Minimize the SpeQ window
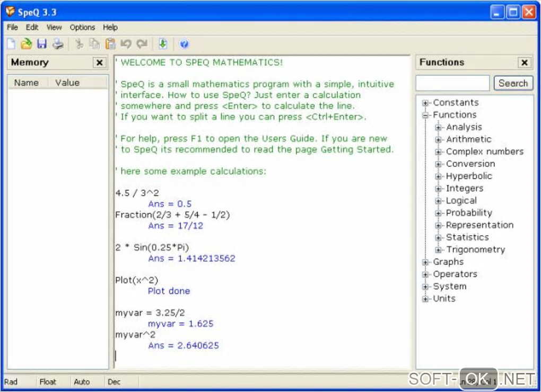Image resolution: width=541 pixels, height=392 pixels. [497, 12]
